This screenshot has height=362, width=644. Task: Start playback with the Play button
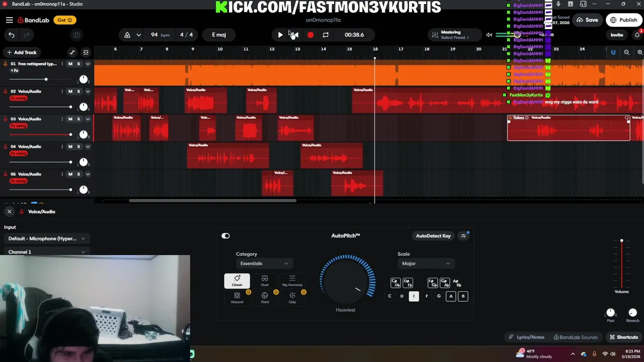point(280,35)
